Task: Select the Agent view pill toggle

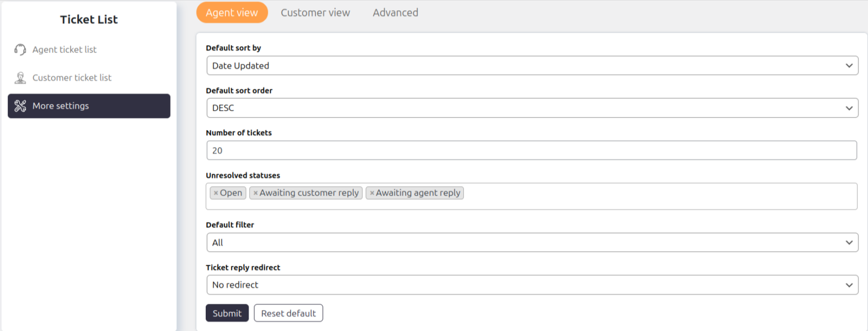Action: [x=232, y=12]
